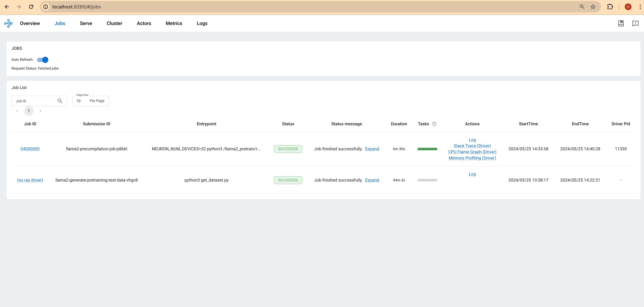Open the browser extensions puzzle icon
The width and height of the screenshot is (644, 307).
pos(610,7)
